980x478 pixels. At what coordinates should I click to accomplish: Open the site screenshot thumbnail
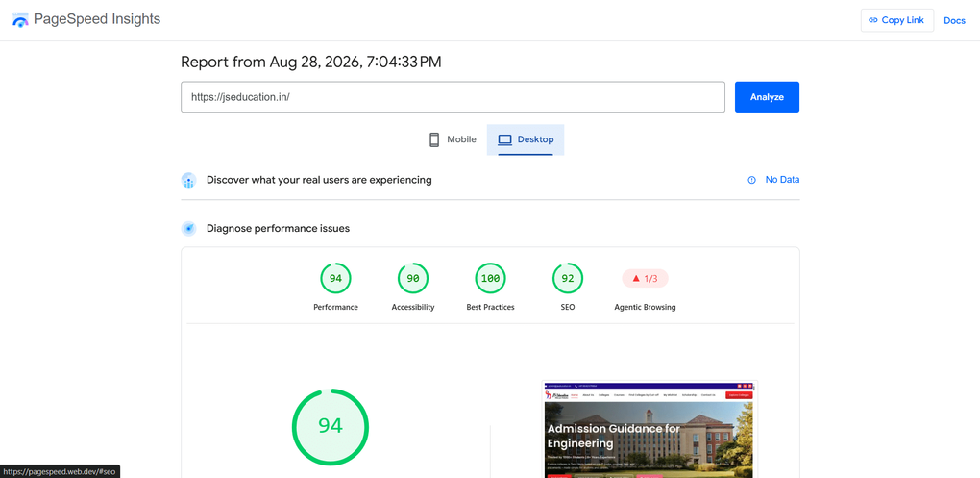[x=649, y=429]
